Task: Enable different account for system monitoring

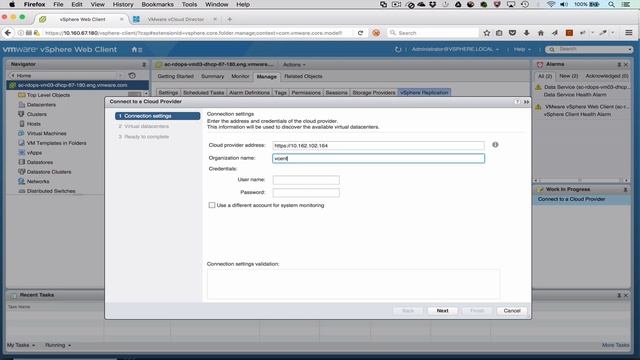Action: (x=211, y=205)
